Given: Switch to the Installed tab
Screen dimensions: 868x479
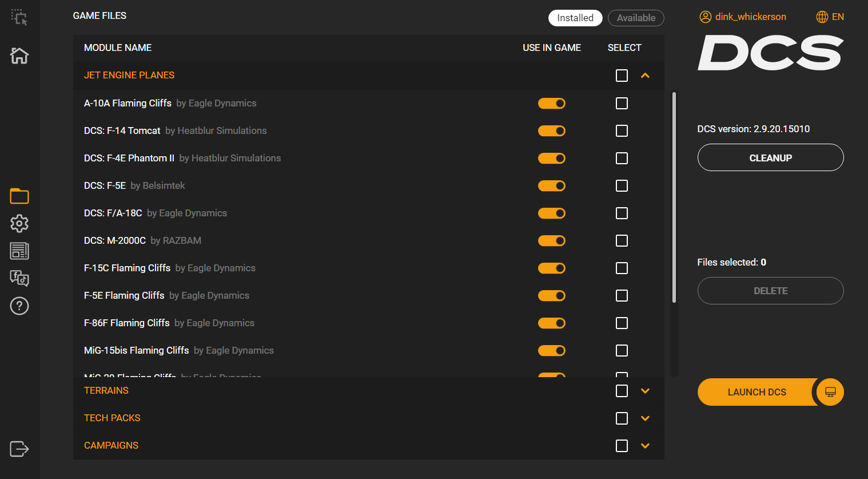Looking at the screenshot, I should coord(575,18).
